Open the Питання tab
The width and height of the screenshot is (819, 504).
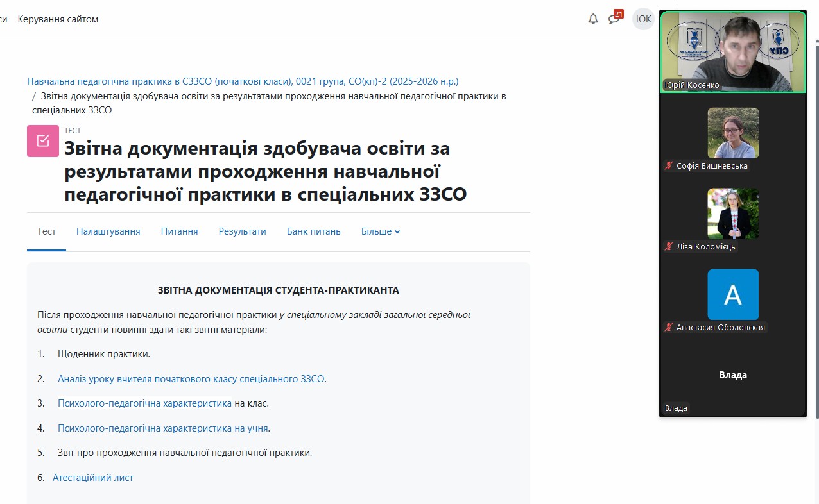click(x=179, y=231)
